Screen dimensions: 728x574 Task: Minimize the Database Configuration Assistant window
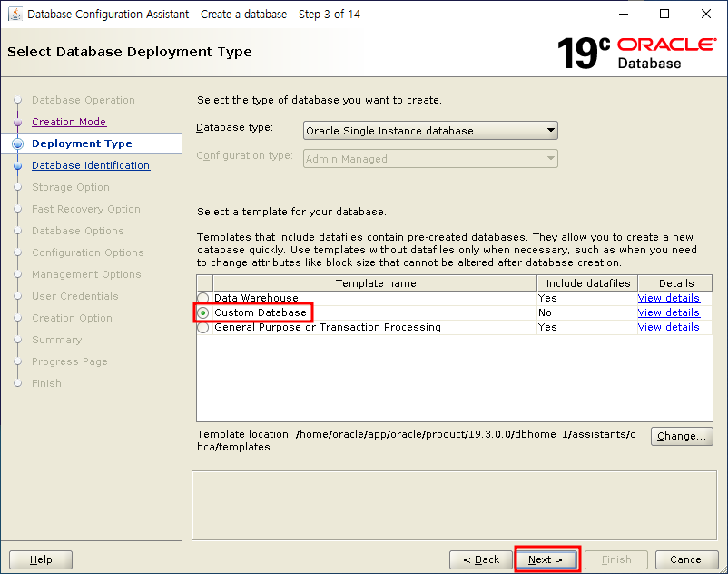[x=624, y=14]
